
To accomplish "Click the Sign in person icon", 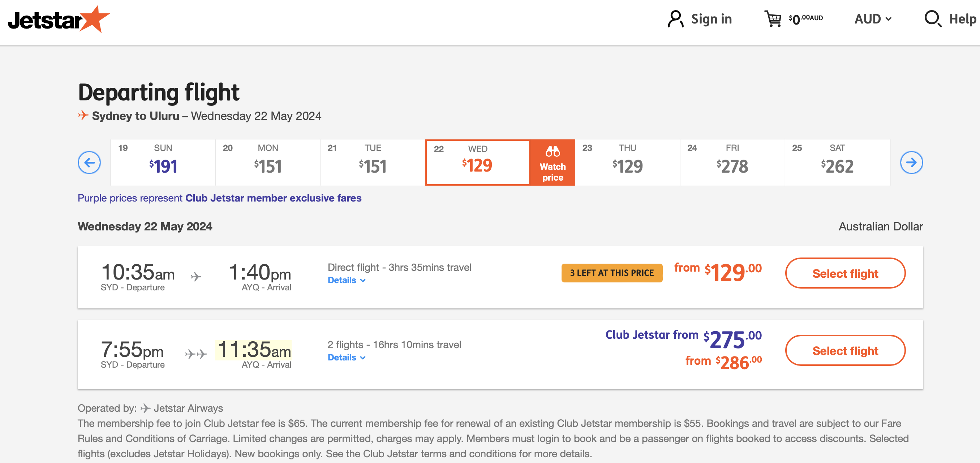I will click(x=675, y=19).
